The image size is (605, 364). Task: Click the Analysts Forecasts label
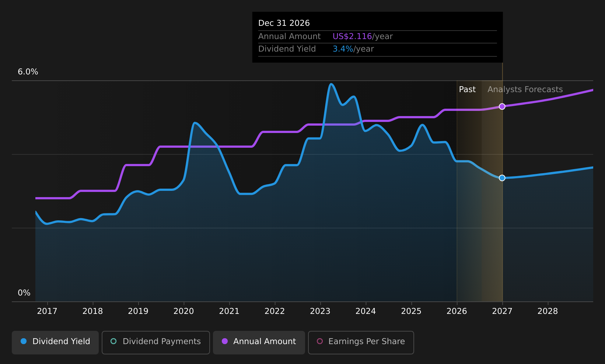pos(525,90)
